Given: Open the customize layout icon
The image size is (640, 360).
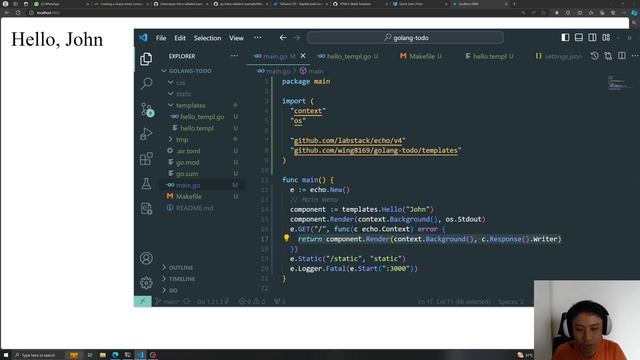Looking at the screenshot, I should coord(606,38).
